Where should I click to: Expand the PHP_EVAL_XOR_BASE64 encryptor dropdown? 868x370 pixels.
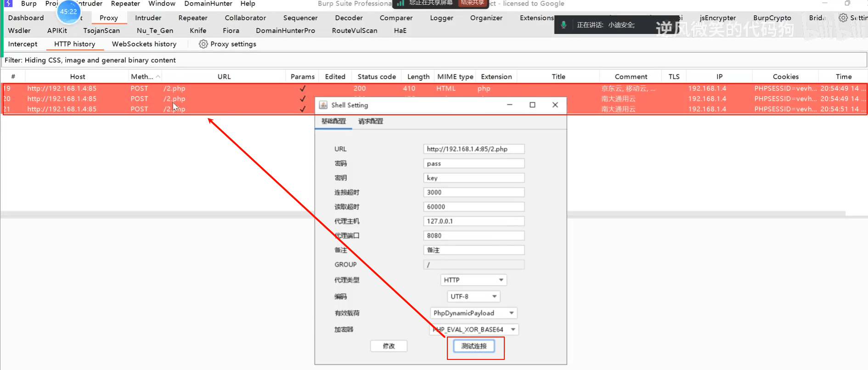click(473, 330)
